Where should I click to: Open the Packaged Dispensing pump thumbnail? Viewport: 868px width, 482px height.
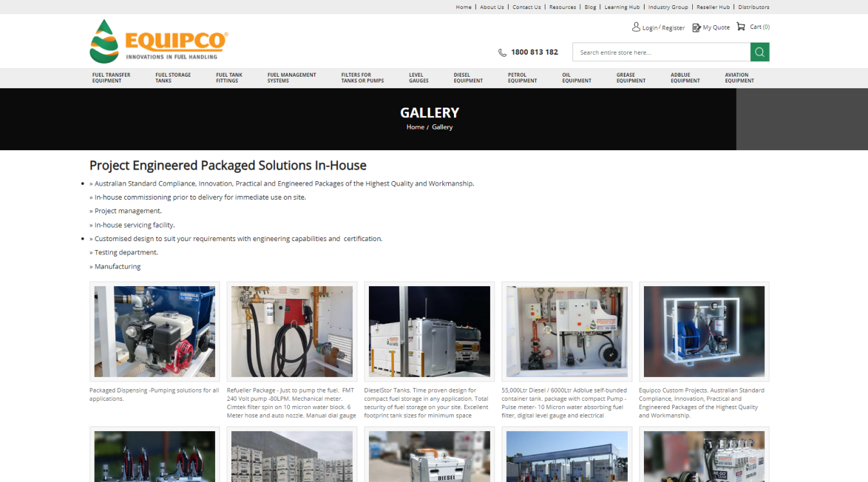(155, 331)
